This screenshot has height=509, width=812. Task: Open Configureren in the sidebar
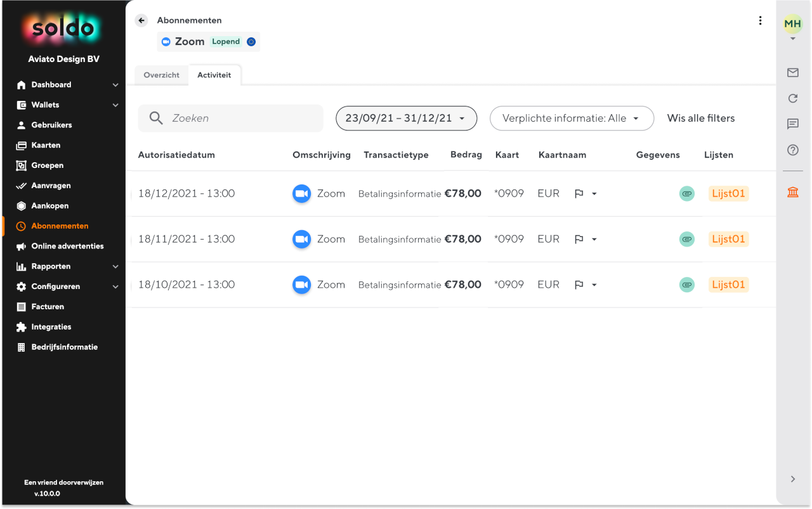56,287
